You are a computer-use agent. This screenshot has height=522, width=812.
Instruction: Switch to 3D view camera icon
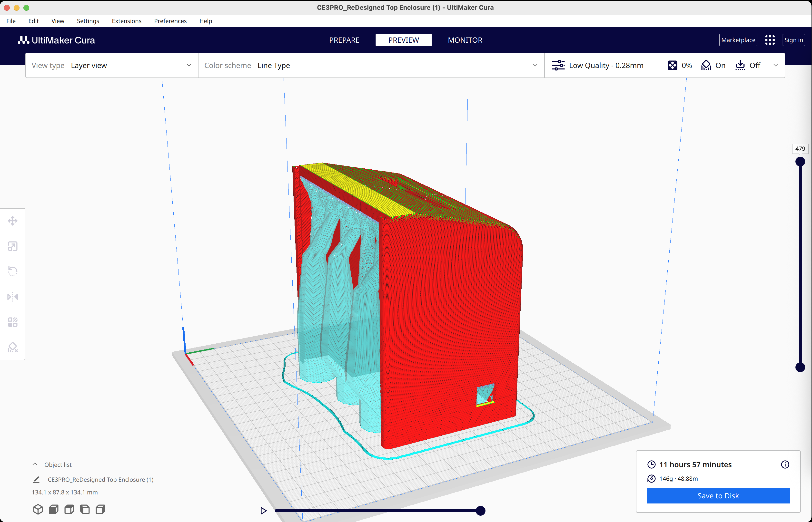pos(38,509)
